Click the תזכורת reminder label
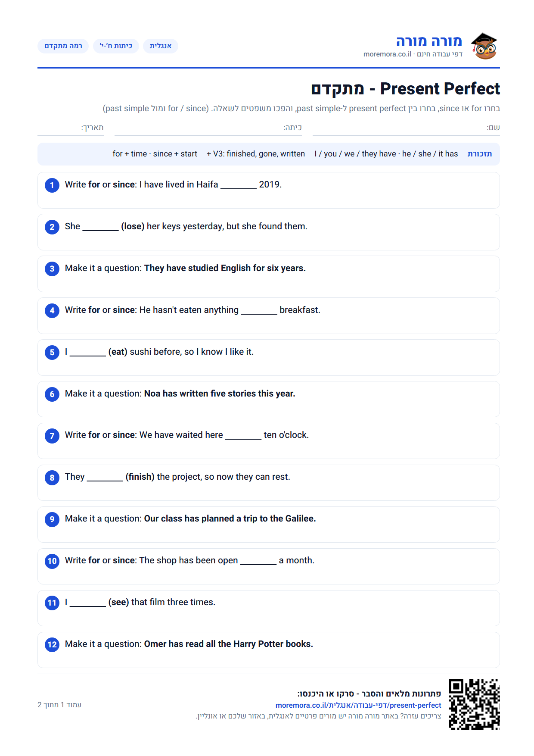The width and height of the screenshot is (534, 756). pyautogui.click(x=480, y=154)
